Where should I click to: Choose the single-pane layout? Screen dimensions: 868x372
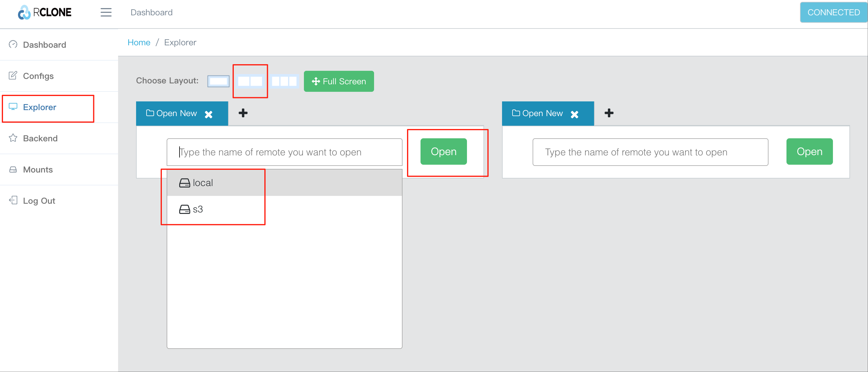(x=218, y=81)
